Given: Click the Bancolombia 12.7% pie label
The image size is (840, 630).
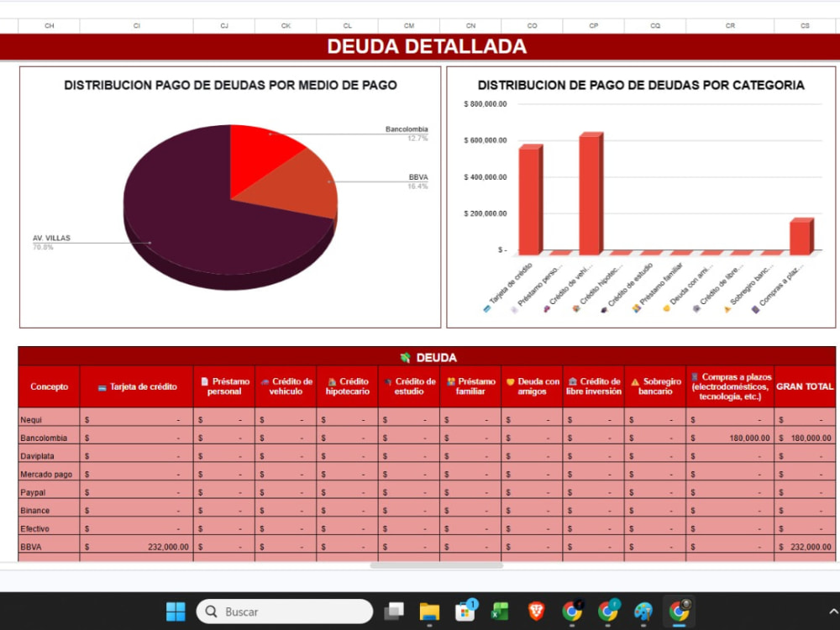Looking at the screenshot, I should point(407,134).
